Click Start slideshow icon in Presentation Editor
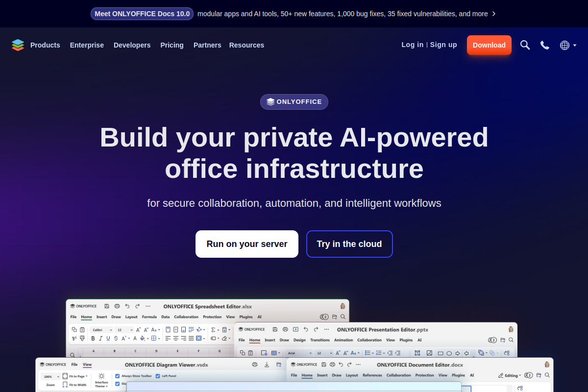 click(x=295, y=329)
